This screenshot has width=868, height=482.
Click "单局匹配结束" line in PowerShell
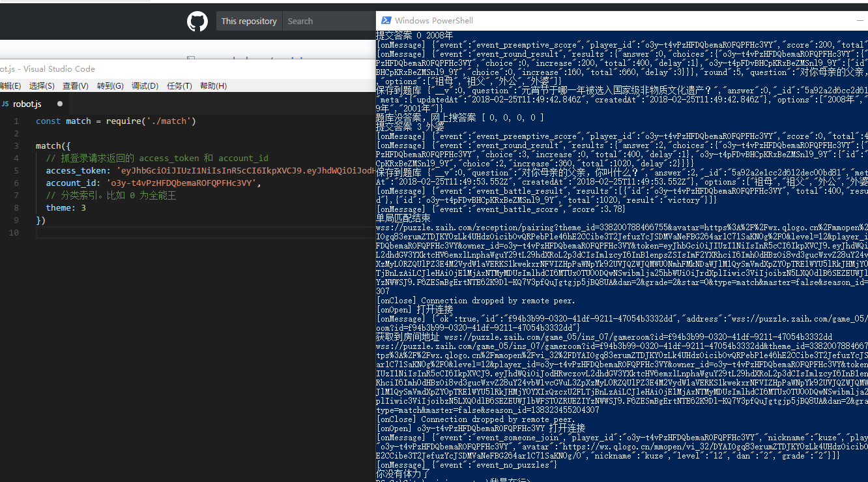403,218
